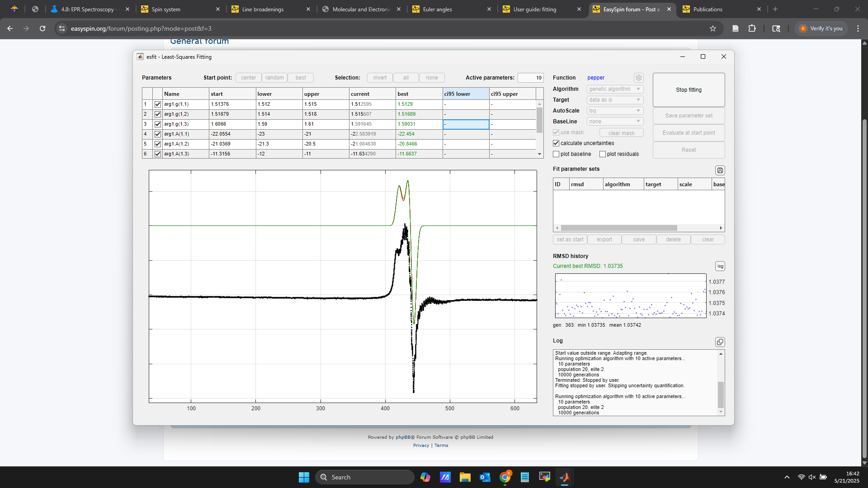Go back in browser
Viewport: 868px width, 488px height.
[x=10, y=28]
